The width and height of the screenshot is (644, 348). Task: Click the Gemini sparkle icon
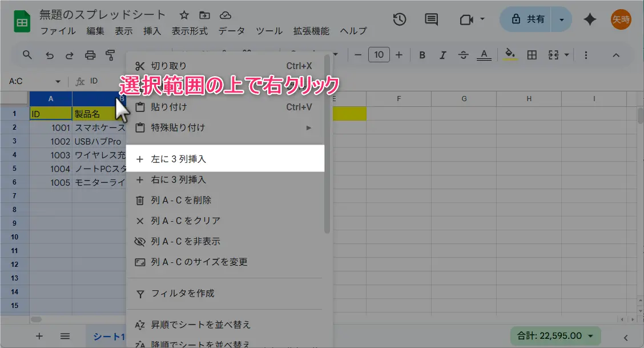pyautogui.click(x=590, y=19)
